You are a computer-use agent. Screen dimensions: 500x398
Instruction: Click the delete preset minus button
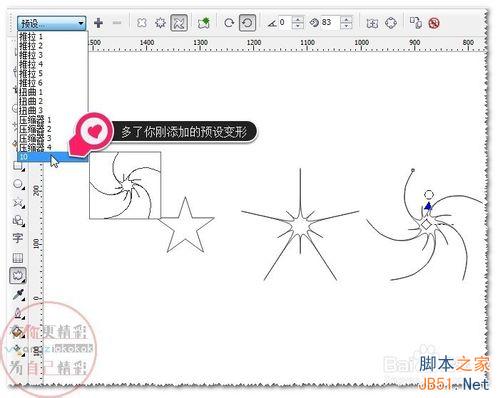pos(117,23)
